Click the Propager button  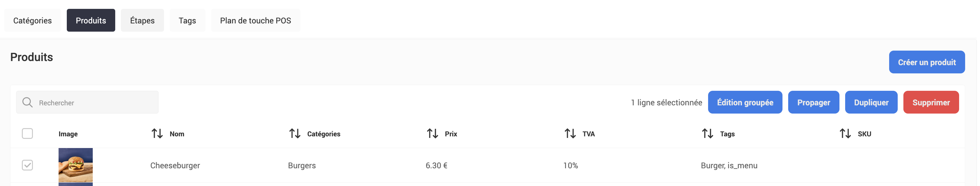click(x=814, y=102)
